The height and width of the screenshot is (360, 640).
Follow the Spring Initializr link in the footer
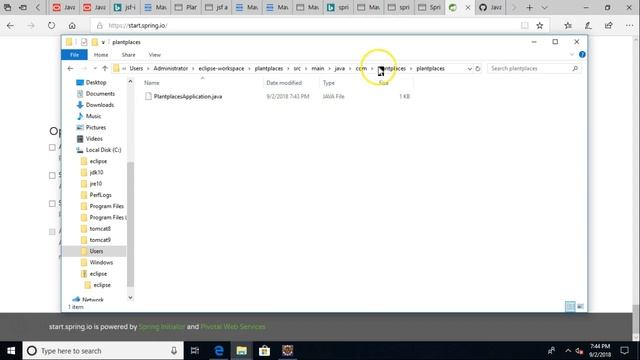tap(162, 327)
